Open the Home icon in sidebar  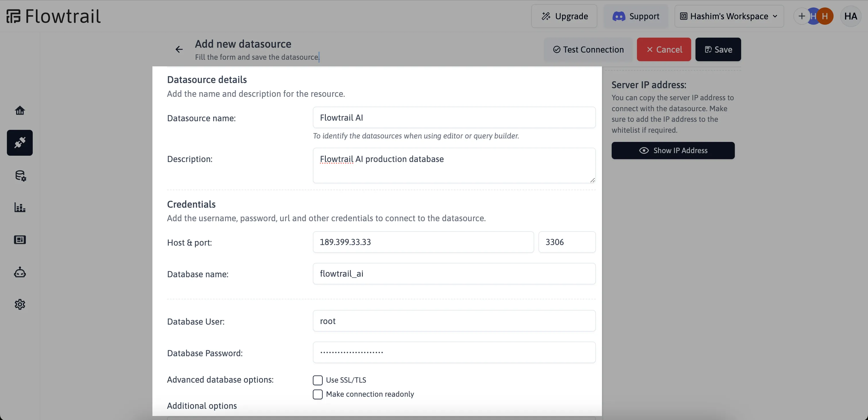20,111
